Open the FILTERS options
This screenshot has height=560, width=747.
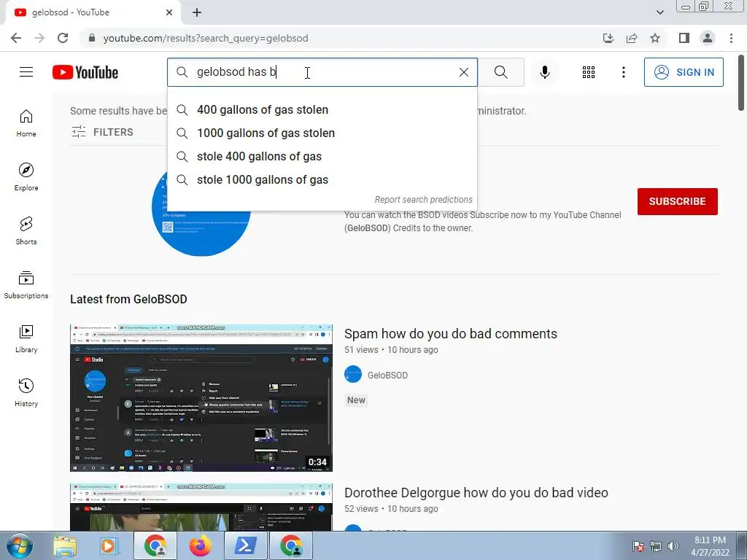point(102,132)
